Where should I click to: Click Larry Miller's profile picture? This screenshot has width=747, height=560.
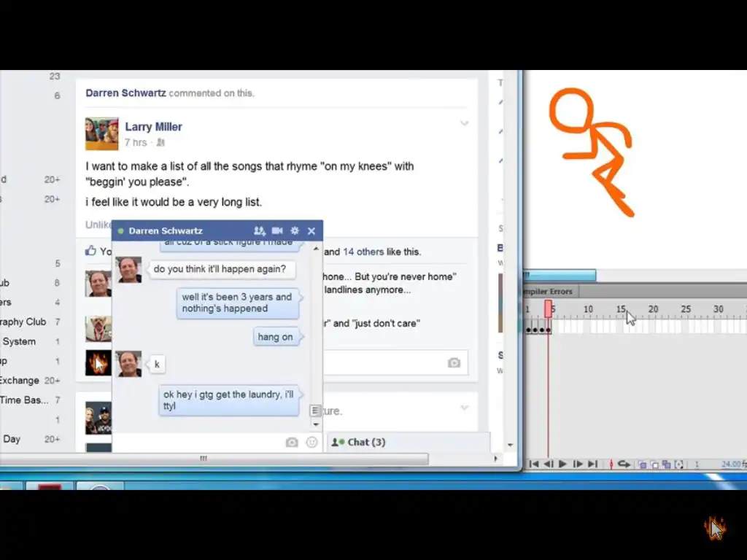click(x=101, y=134)
